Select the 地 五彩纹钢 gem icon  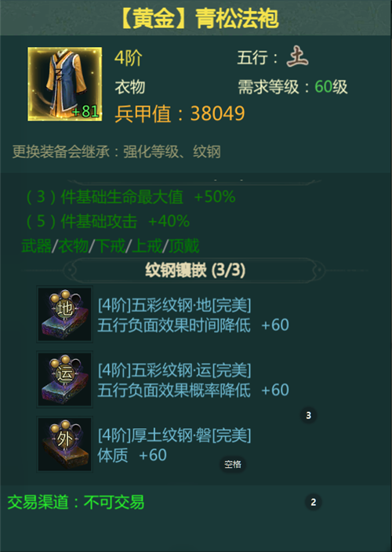(x=65, y=314)
